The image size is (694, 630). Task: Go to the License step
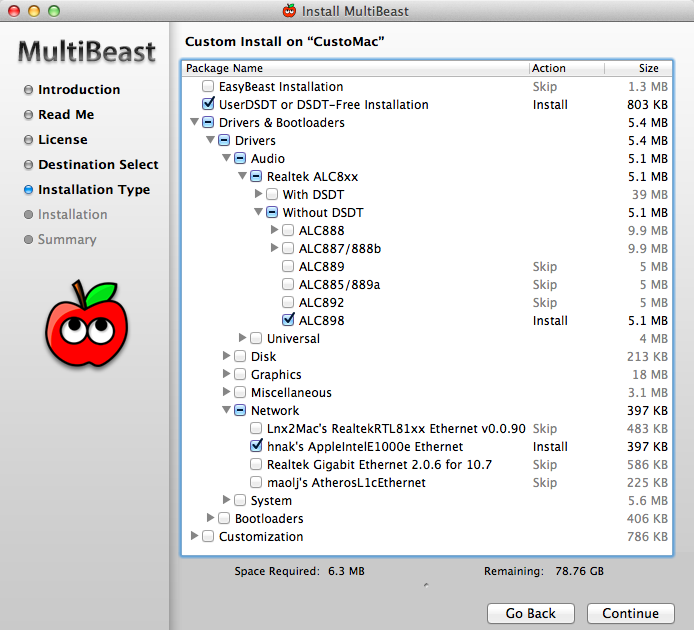point(62,139)
